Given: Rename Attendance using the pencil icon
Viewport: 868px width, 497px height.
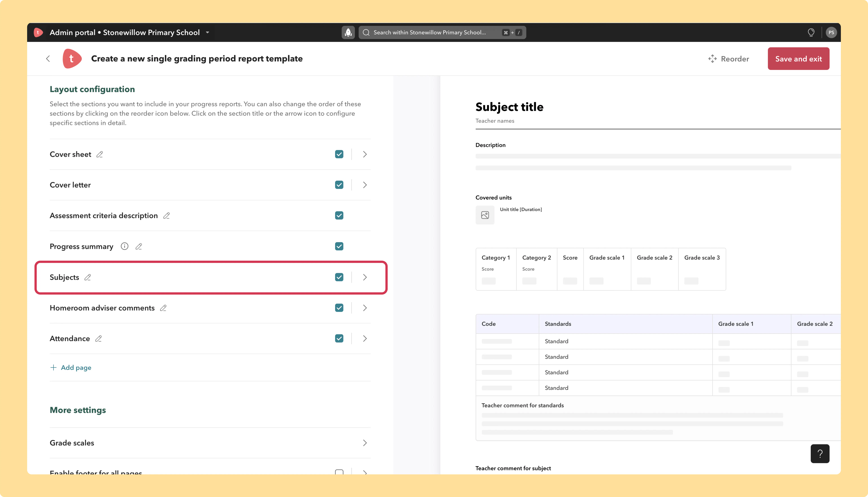Looking at the screenshot, I should [x=99, y=339].
